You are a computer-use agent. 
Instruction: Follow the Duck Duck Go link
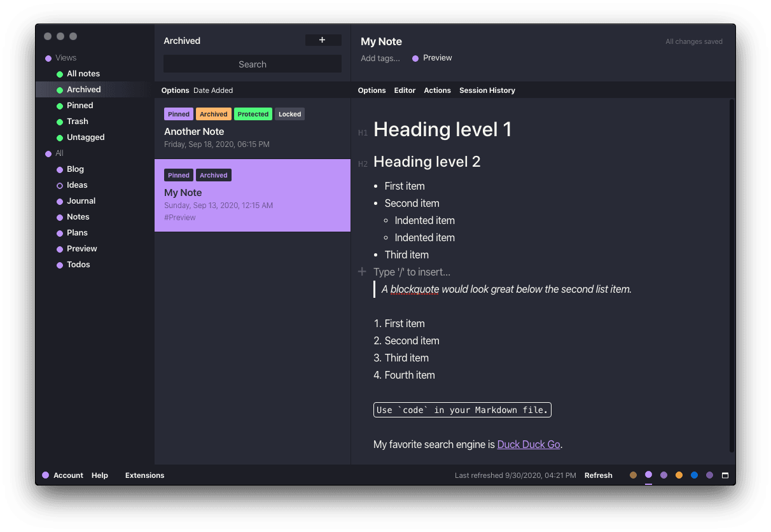528,444
